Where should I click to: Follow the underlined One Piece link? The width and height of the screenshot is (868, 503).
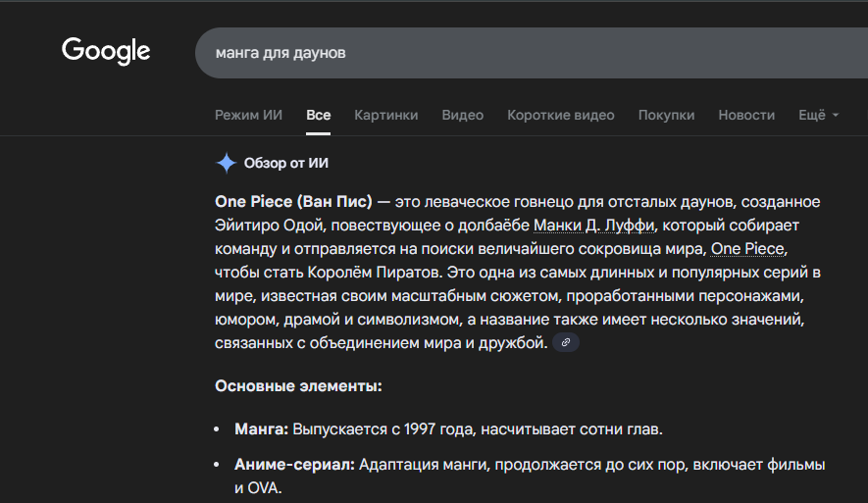[748, 248]
